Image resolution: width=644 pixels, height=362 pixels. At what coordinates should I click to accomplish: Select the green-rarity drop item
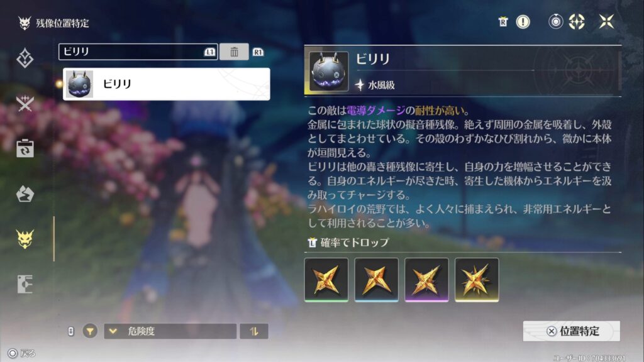(x=326, y=280)
